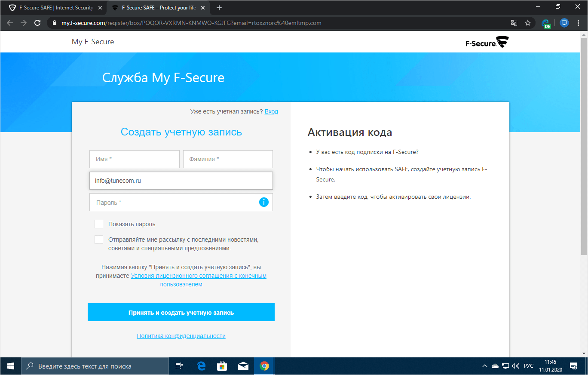Image resolution: width=588 pixels, height=375 pixels.
Task: Click the browser forward arrow
Action: tap(24, 23)
